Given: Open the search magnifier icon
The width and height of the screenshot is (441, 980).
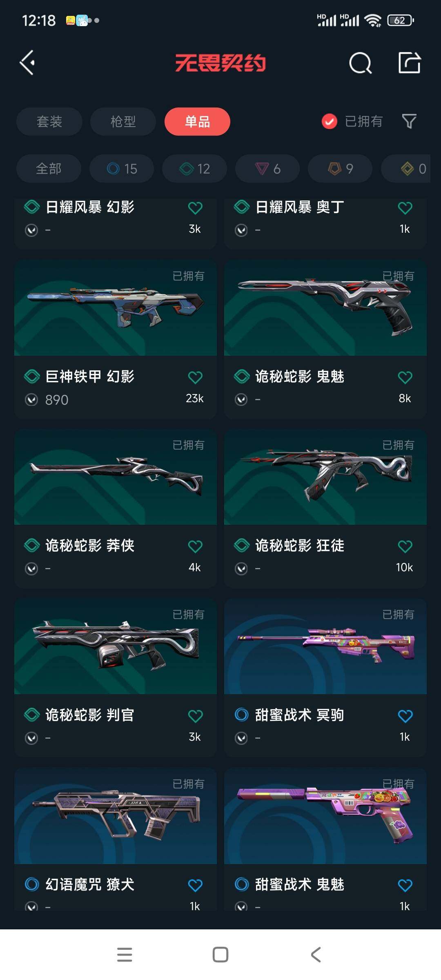Looking at the screenshot, I should 360,63.
